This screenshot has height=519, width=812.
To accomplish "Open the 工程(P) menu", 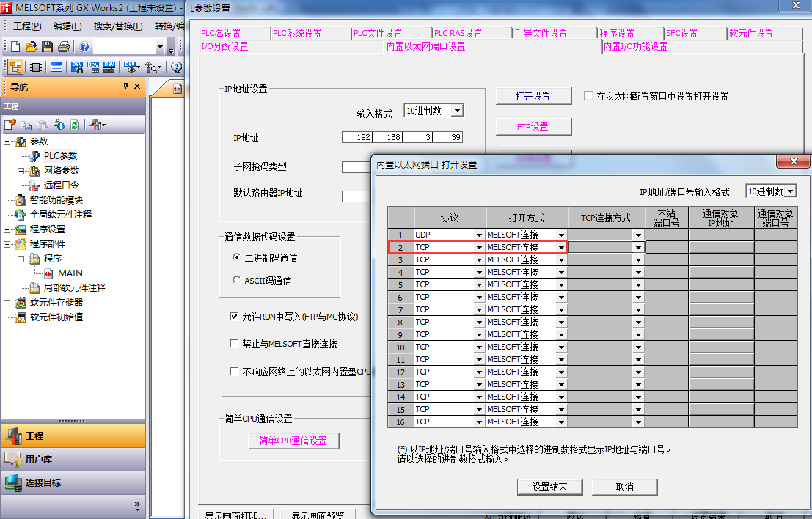I will [x=27, y=26].
